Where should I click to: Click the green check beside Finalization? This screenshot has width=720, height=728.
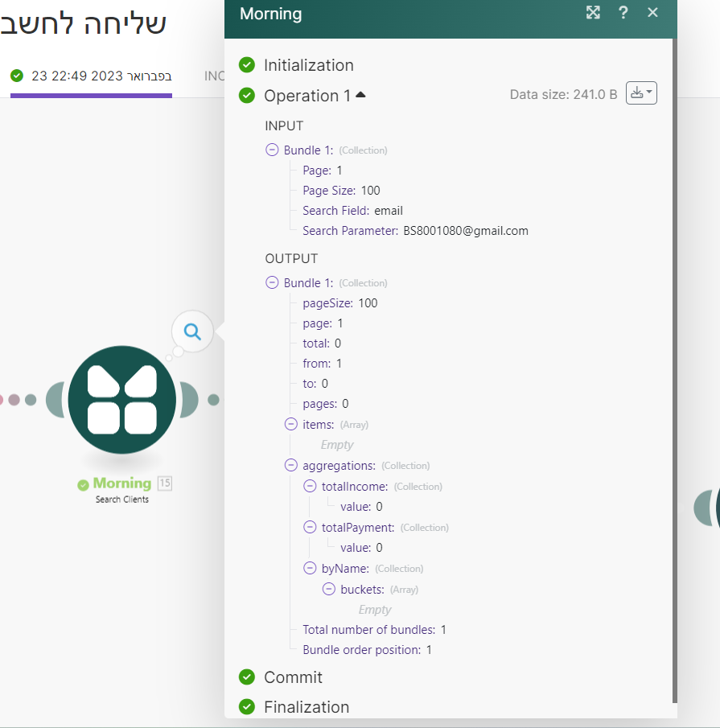pos(247,707)
